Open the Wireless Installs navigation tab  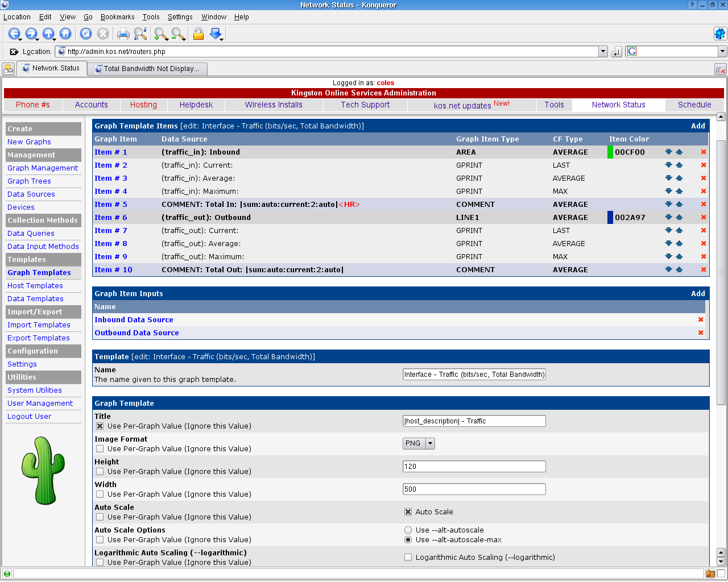pos(274,105)
